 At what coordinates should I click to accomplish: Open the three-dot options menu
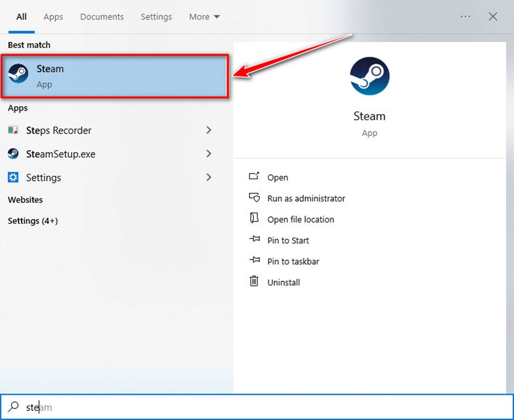tap(465, 17)
